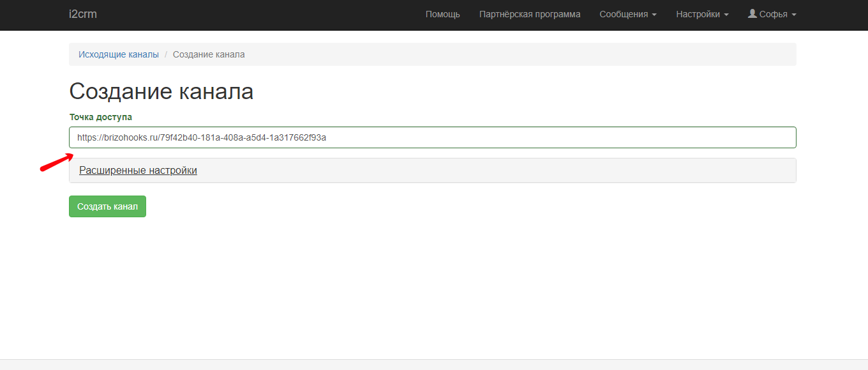
Task: Expand Расширенные настройки section
Action: click(x=138, y=171)
